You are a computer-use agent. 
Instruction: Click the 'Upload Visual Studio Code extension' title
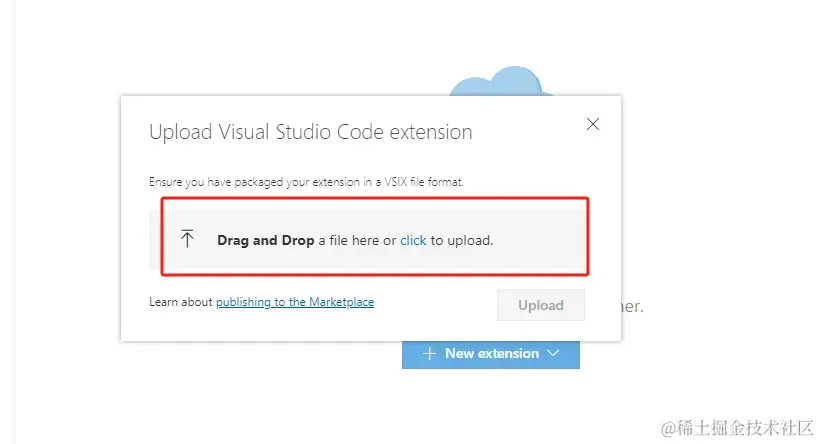(310, 132)
